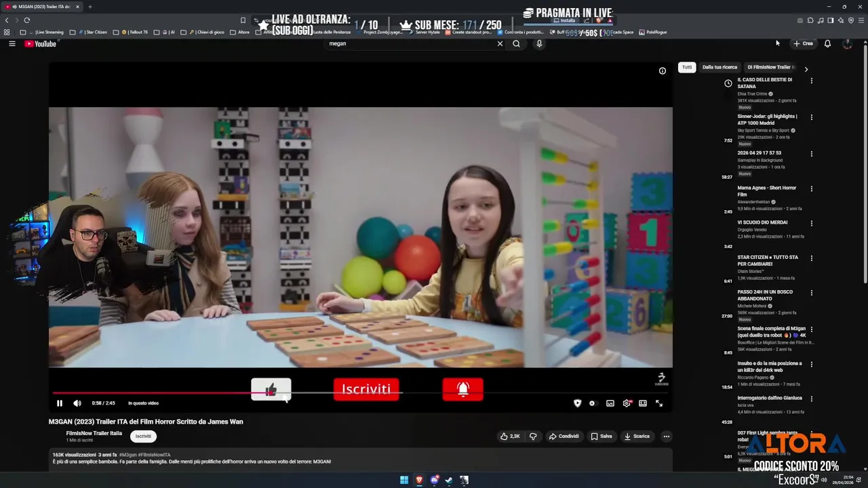The width and height of the screenshot is (868, 488).
Task: Open PASSO 24H IN UN BOSCO ABBANDONATO
Action: click(765, 296)
